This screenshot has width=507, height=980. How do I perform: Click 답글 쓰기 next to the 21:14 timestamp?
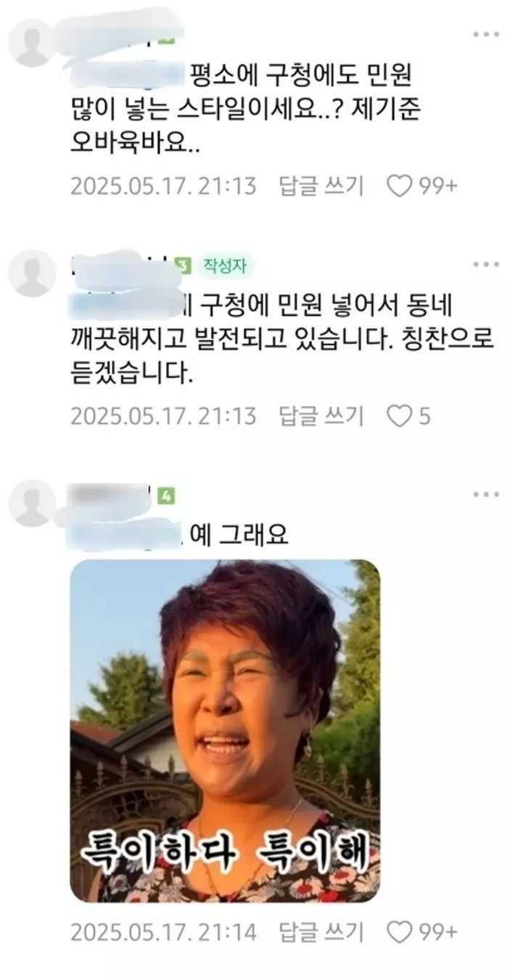pos(321,932)
